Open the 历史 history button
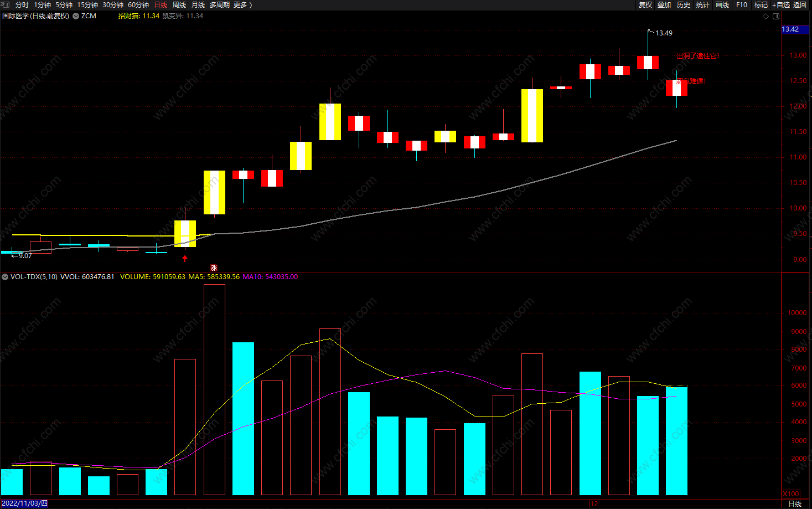Screen dimensions: 812x509 point(684,5)
